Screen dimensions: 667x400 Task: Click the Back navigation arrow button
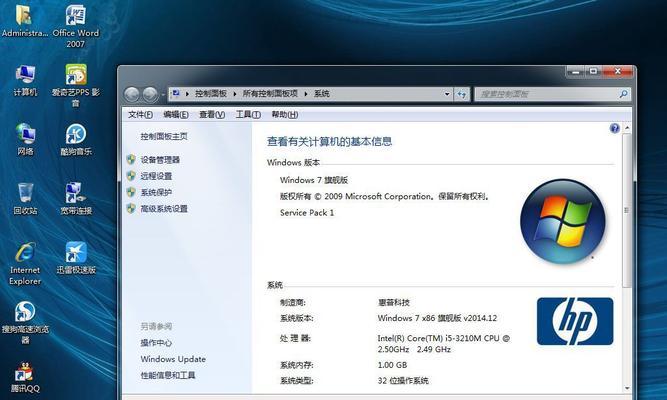pos(131,94)
